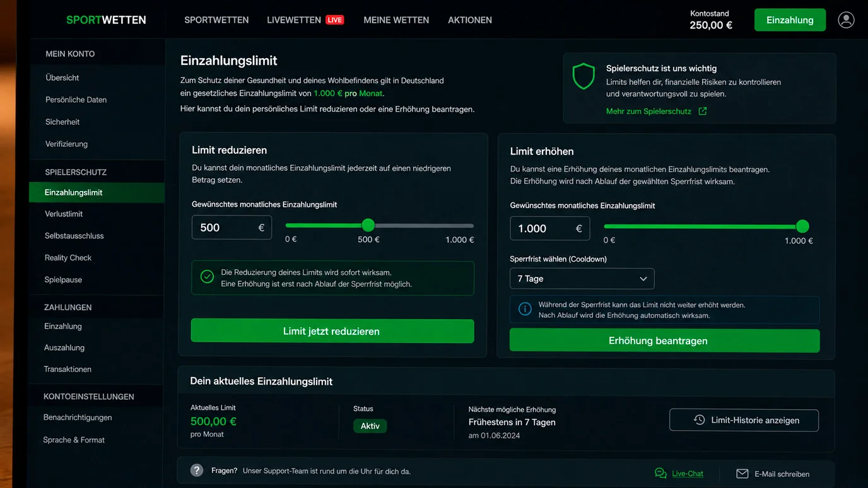Click the Live-Chat speech bubble icon
868x488 pixels.
click(x=660, y=473)
